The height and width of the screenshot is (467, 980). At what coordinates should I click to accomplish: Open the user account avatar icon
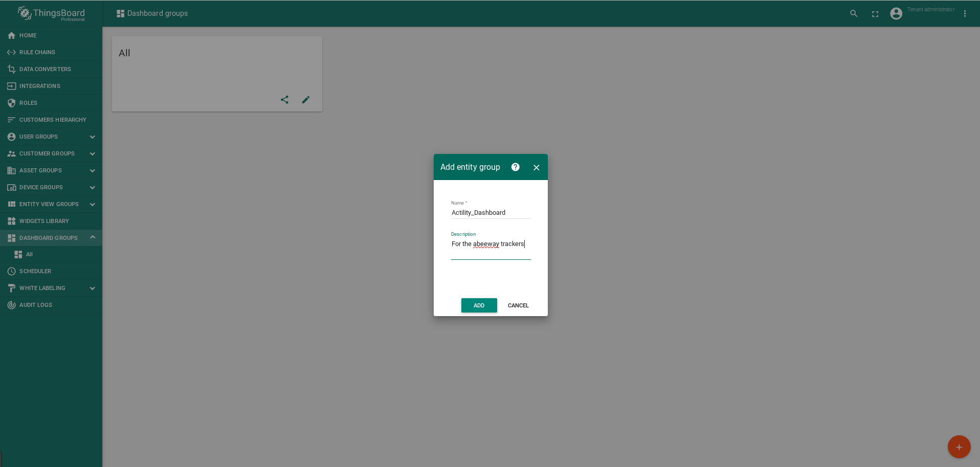[896, 14]
